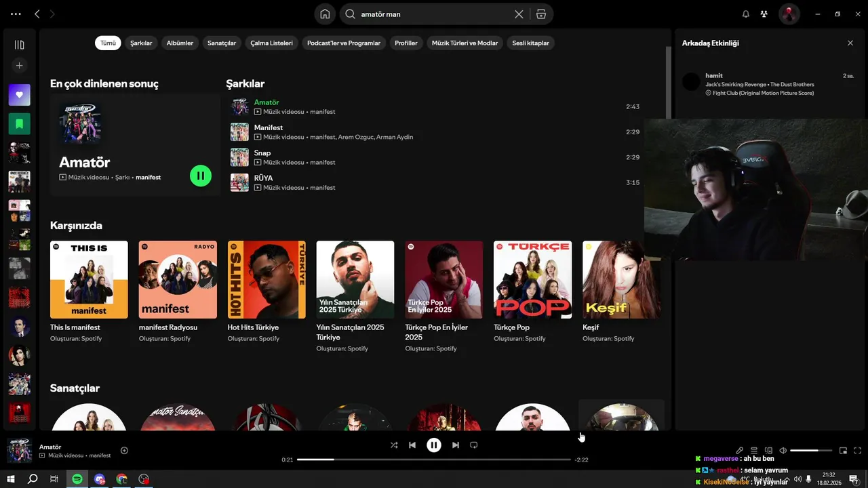This screenshot has width=868, height=488.
Task: Create a playlist with plus icon
Action: pos(19,66)
